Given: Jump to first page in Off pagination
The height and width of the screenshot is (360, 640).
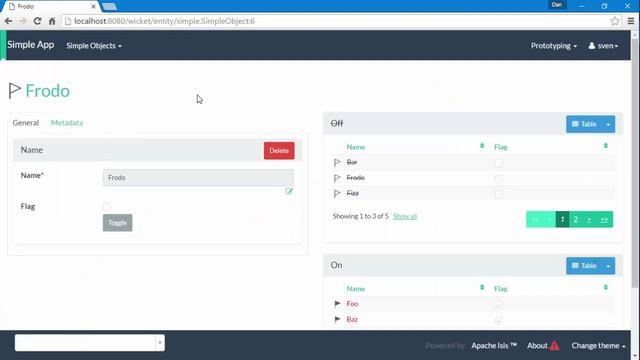Looking at the screenshot, I should click(534, 220).
